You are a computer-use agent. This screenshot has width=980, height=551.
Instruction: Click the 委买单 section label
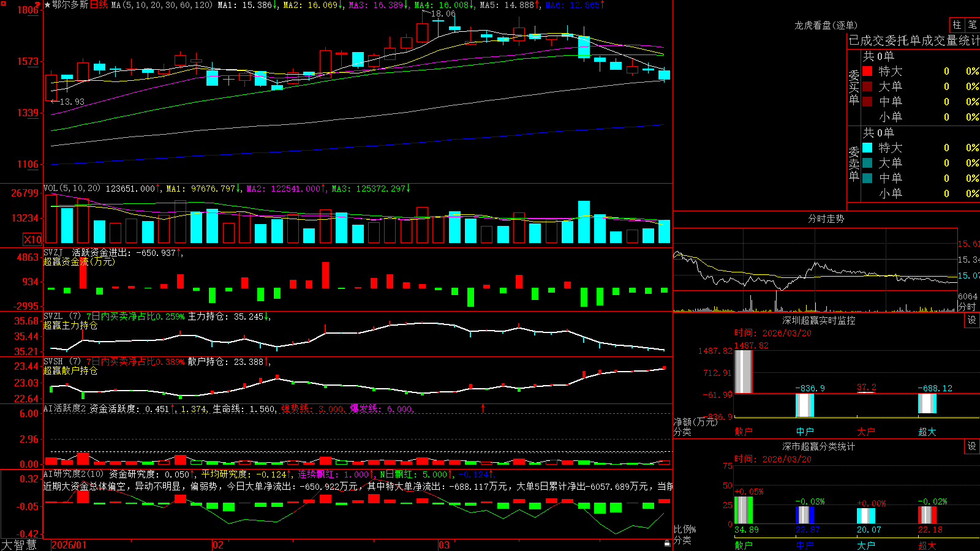pyautogui.click(x=854, y=87)
